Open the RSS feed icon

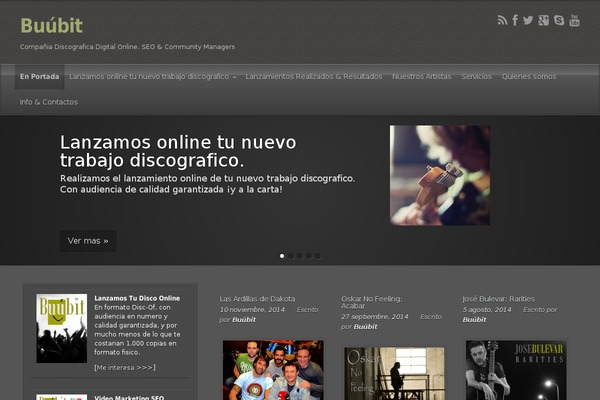[x=502, y=20]
